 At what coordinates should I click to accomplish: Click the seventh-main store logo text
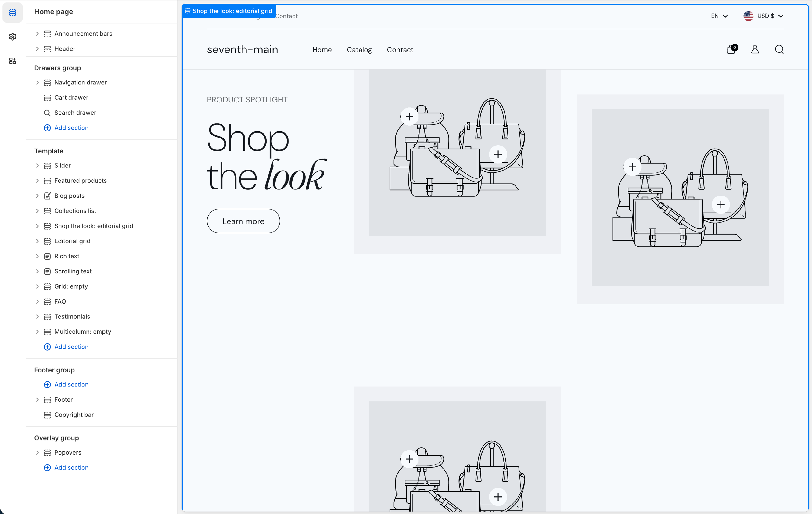click(243, 50)
